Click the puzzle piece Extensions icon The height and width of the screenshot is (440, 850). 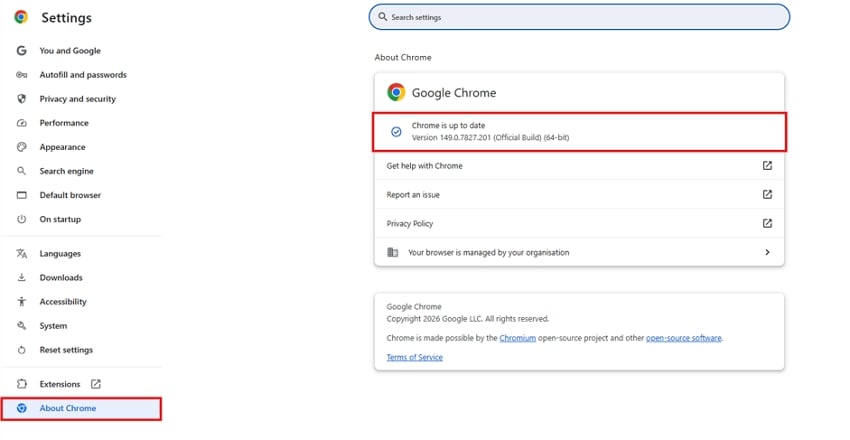pos(21,384)
